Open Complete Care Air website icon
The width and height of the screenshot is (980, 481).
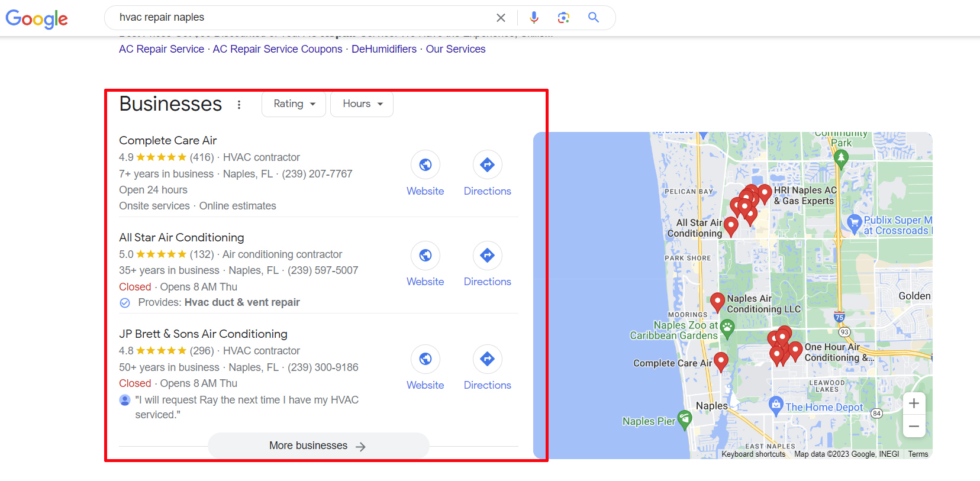[x=425, y=164]
